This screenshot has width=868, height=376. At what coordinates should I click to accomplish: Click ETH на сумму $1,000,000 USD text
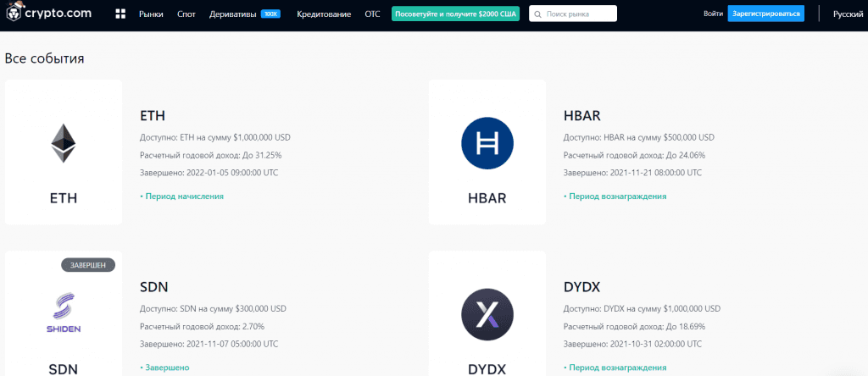click(236, 137)
